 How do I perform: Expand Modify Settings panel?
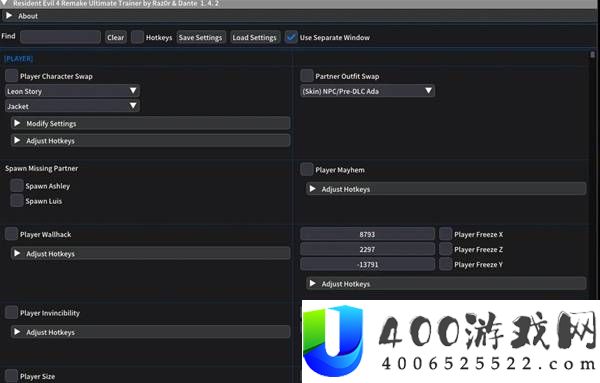click(151, 123)
